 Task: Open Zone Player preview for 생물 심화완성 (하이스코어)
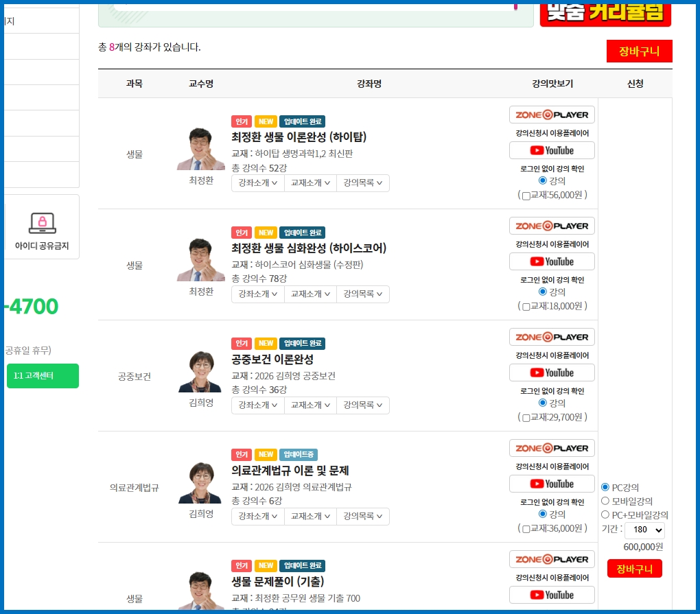[552, 226]
